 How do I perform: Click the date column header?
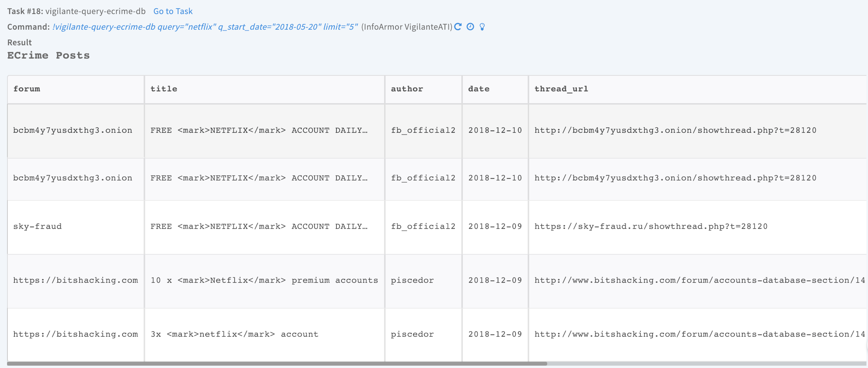click(x=478, y=89)
